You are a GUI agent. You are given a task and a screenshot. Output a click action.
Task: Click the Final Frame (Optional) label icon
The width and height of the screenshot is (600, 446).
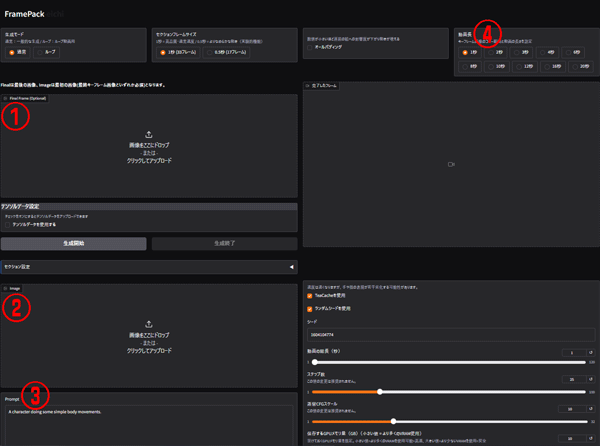5,98
